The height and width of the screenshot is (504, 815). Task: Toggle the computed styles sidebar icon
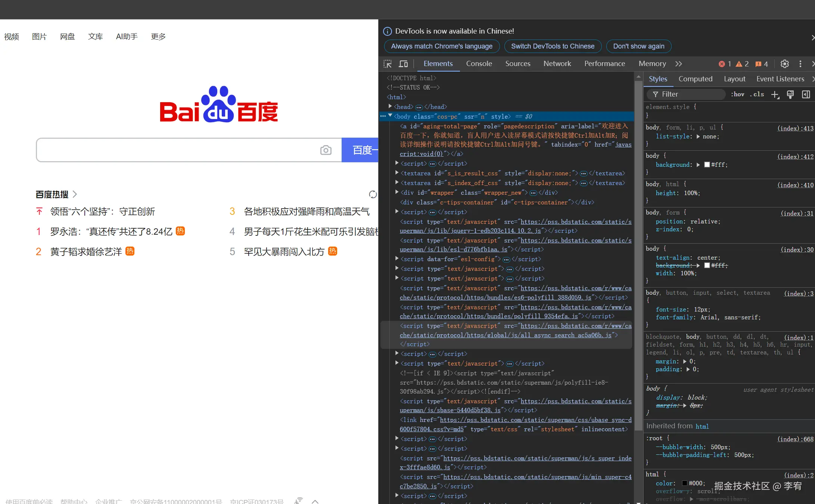(x=806, y=94)
